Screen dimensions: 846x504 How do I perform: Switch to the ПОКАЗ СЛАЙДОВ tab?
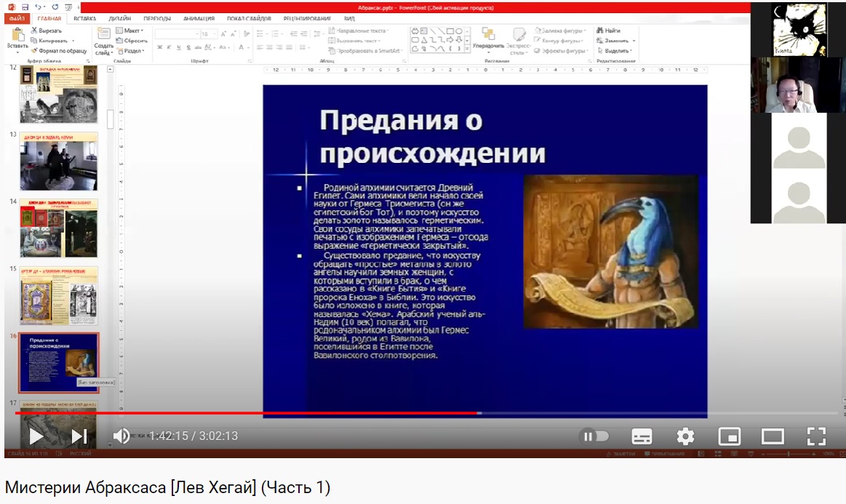tap(249, 18)
